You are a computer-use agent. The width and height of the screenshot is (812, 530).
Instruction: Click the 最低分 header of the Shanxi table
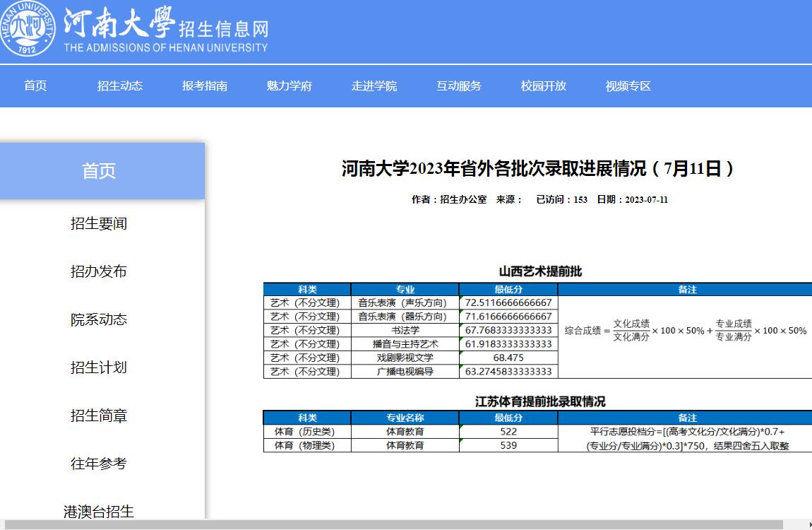(x=508, y=290)
